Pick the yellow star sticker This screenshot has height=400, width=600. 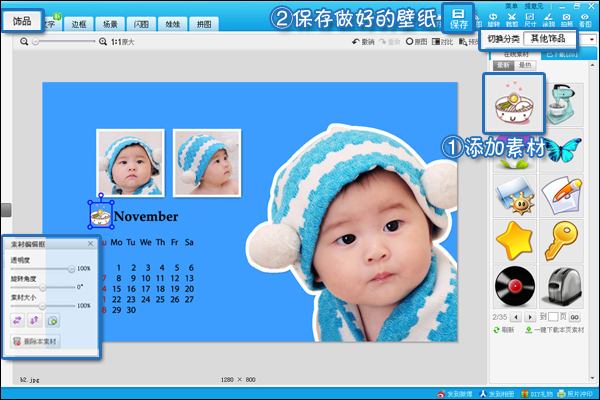pos(515,238)
